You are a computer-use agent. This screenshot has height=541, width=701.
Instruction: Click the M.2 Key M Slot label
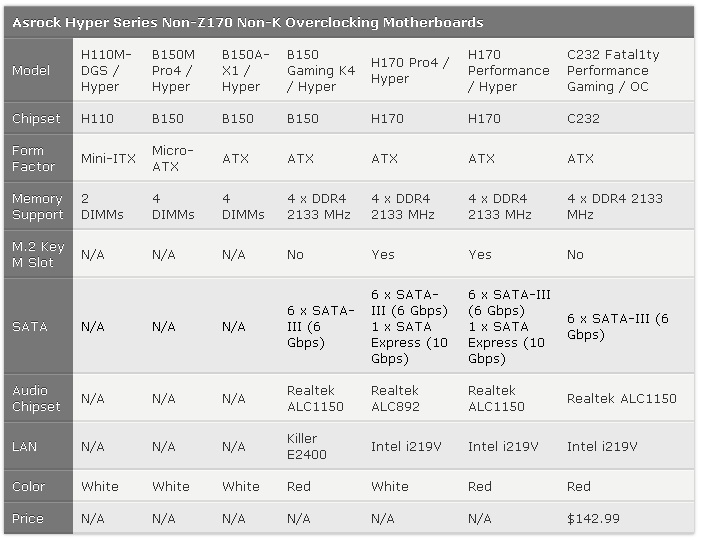coord(38,254)
